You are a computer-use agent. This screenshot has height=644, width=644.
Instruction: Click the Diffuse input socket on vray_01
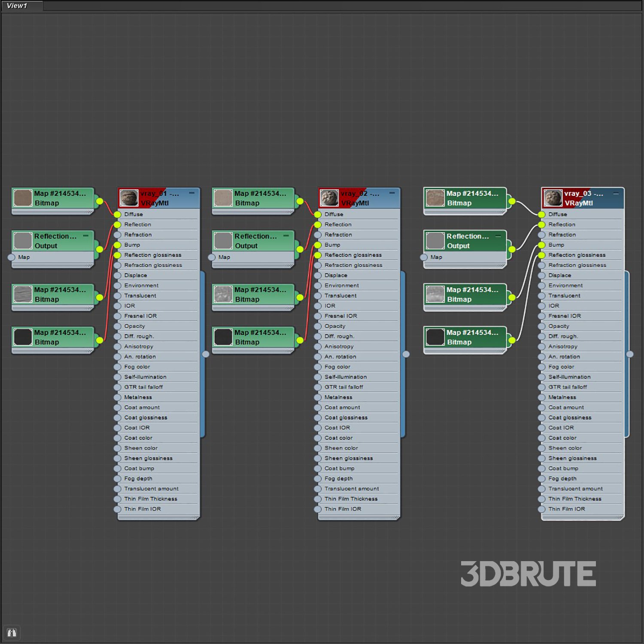117,214
